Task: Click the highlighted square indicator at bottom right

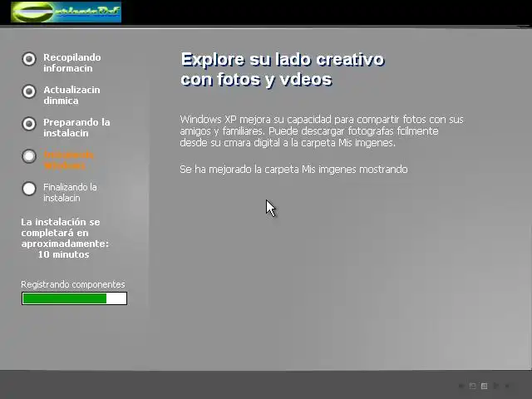Action: coord(485,386)
